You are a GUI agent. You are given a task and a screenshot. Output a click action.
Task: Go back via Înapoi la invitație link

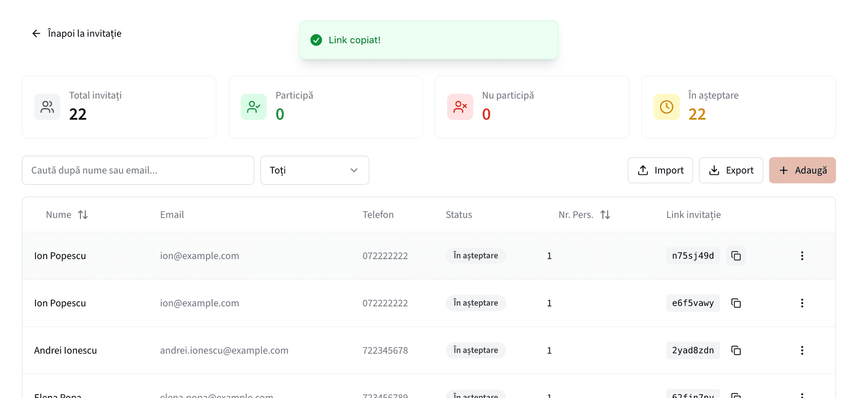(84, 34)
